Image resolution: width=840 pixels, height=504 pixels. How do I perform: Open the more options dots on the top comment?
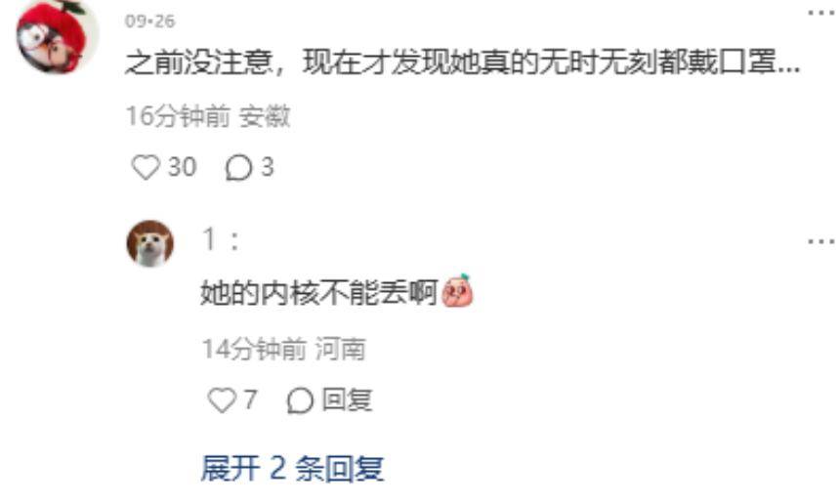[821, 13]
